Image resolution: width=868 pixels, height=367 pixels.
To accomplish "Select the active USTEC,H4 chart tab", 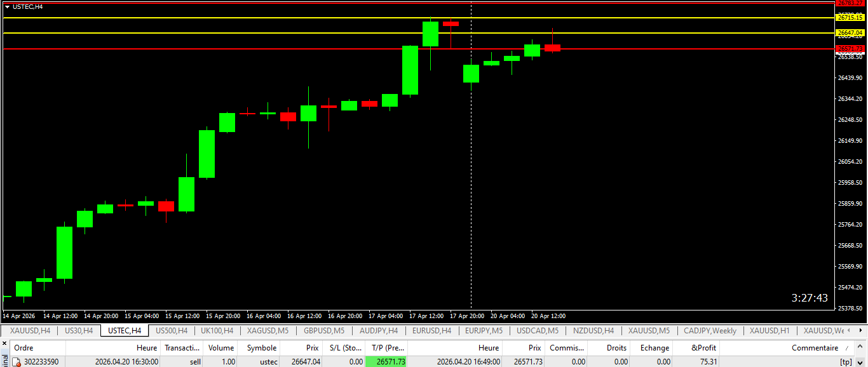I will point(125,331).
